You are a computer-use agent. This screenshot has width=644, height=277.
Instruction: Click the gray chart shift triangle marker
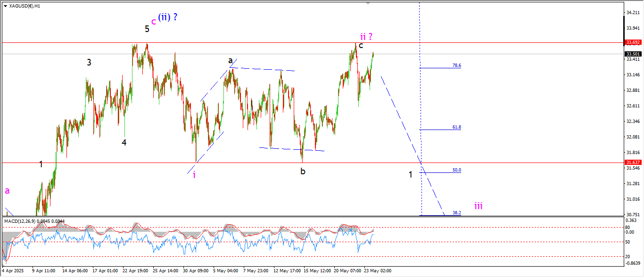pos(368,3)
